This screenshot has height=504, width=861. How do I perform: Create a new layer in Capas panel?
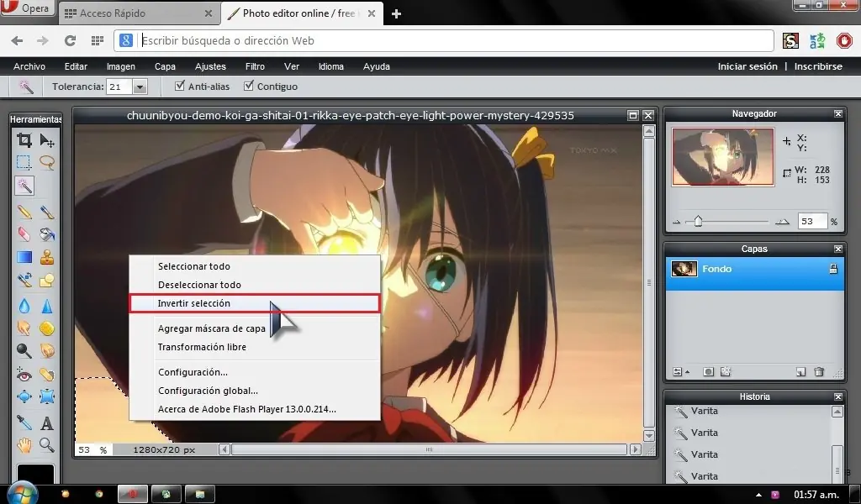coord(800,372)
